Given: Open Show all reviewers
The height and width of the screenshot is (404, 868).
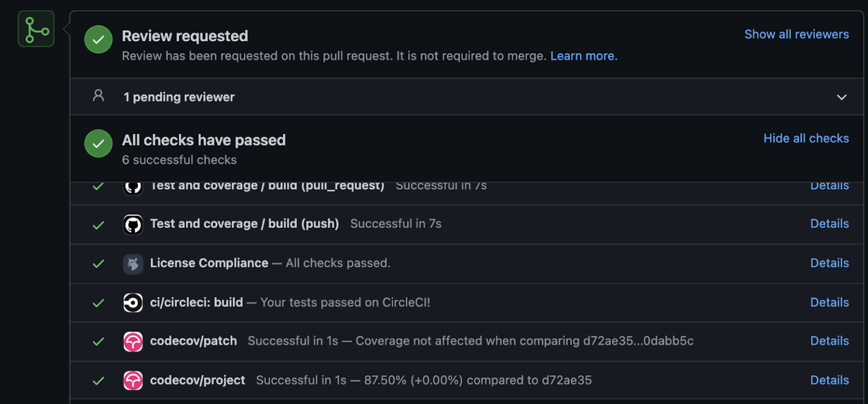Looking at the screenshot, I should click(797, 34).
